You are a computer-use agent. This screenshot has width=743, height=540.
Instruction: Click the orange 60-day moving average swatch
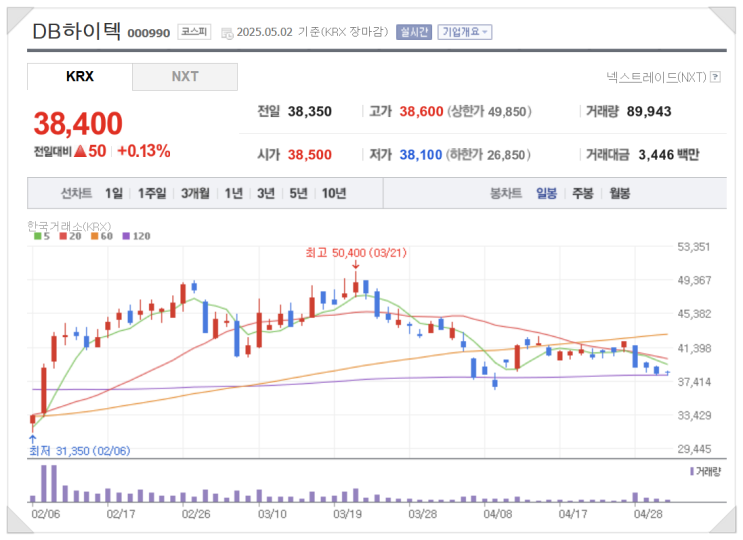pos(95,236)
